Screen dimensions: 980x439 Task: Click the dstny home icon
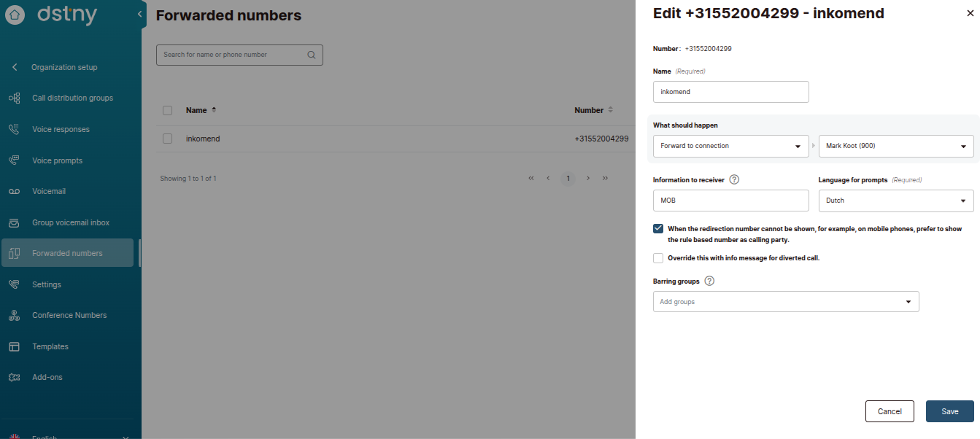coord(15,15)
